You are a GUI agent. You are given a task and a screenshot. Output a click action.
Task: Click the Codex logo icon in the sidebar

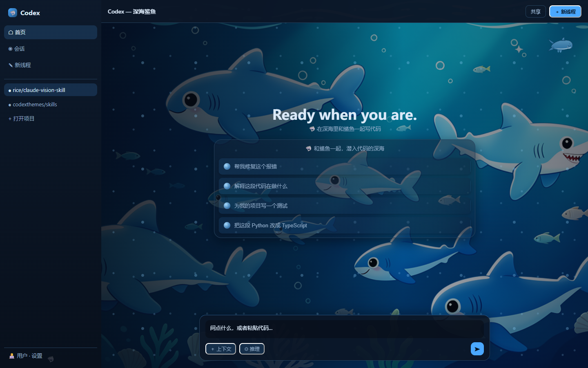[x=13, y=13]
